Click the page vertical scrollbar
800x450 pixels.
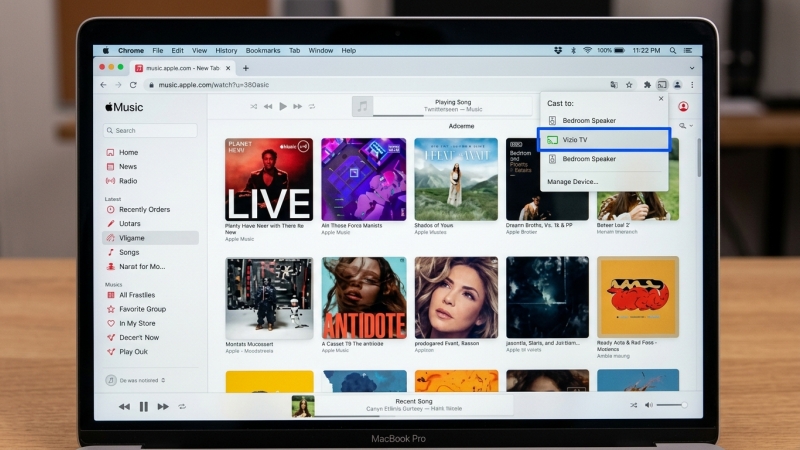698,157
